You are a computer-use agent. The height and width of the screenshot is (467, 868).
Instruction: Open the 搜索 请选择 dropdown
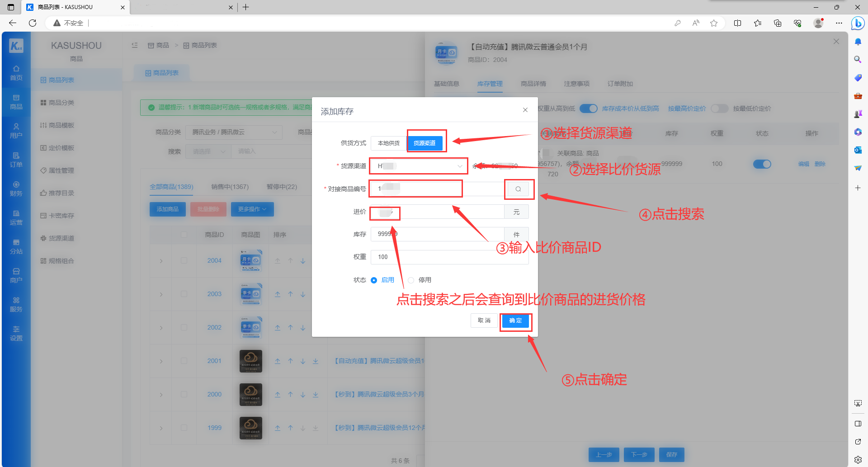tap(208, 151)
